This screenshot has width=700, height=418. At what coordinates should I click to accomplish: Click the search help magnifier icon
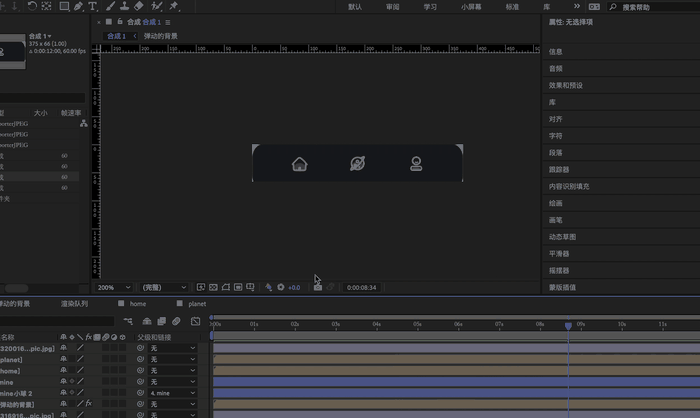613,7
